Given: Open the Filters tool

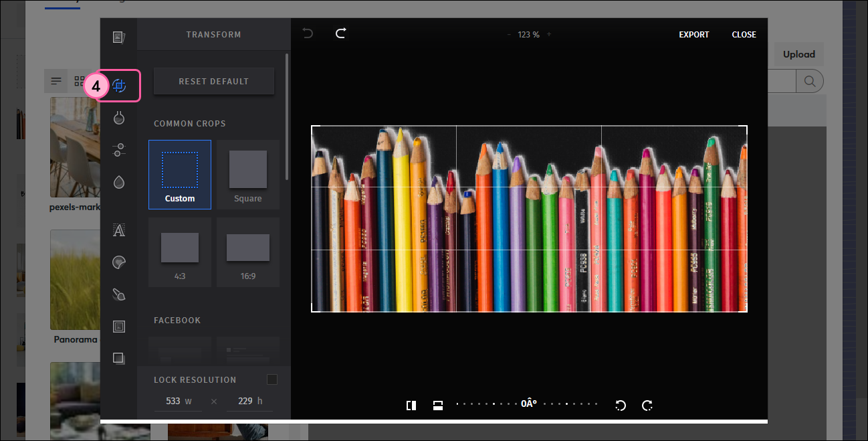Looking at the screenshot, I should (119, 118).
